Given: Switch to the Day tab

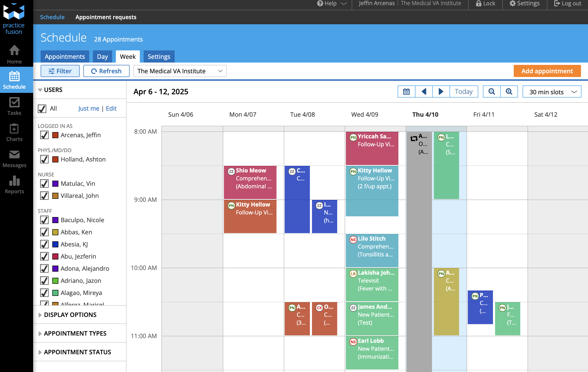Looking at the screenshot, I should coord(102,57).
